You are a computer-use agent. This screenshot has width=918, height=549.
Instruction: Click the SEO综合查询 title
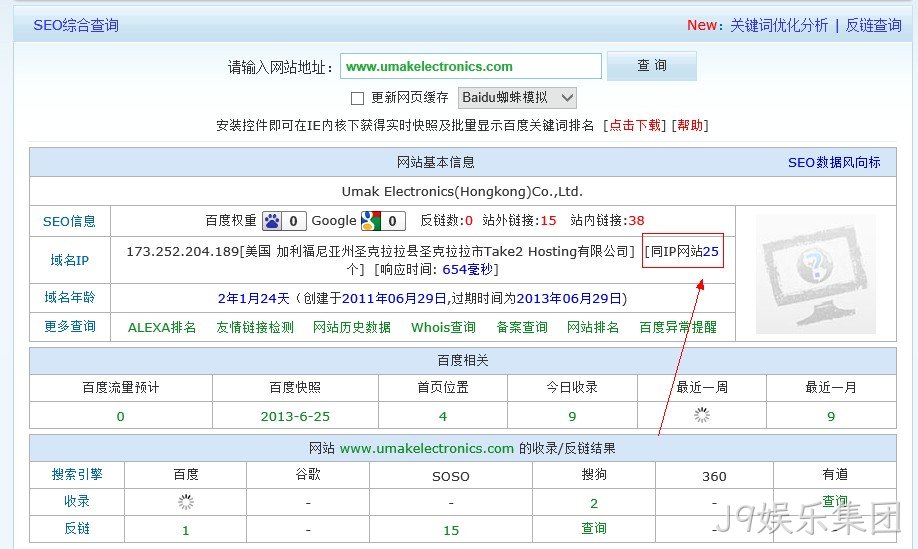(x=76, y=25)
